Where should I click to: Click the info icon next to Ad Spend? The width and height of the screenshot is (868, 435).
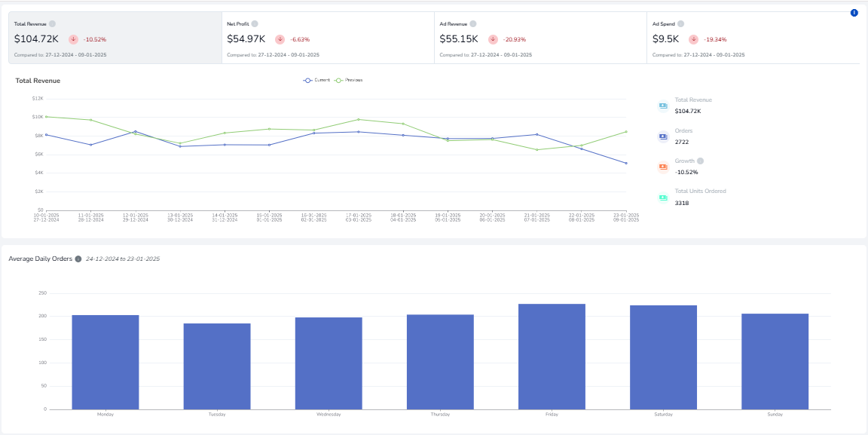[680, 23]
